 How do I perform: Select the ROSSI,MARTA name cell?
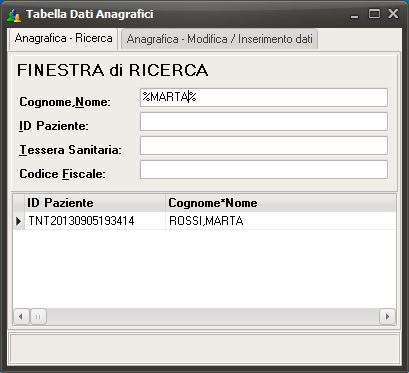tap(280, 221)
